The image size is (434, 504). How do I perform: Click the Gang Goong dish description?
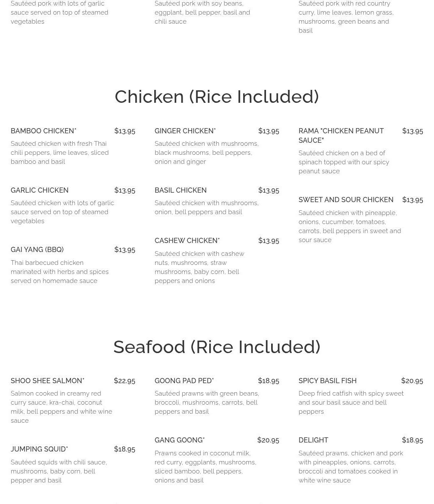pyautogui.click(x=205, y=467)
